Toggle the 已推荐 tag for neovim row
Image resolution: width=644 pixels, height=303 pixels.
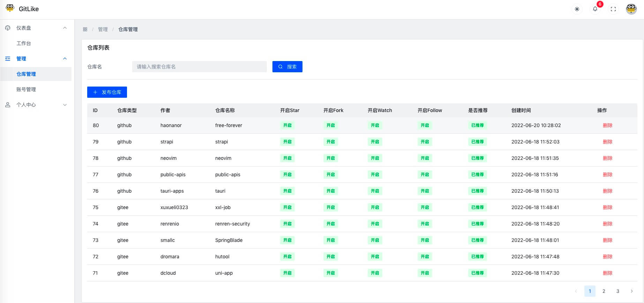[478, 158]
